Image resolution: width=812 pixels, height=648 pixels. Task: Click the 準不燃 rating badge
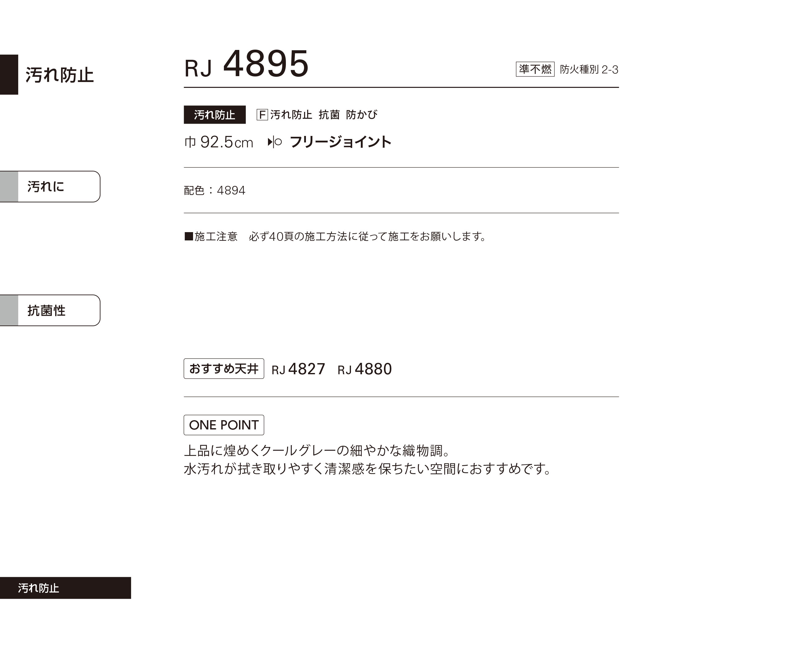[535, 69]
